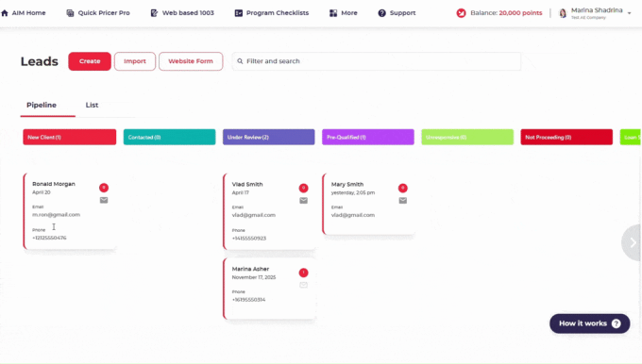Click the mail icon on Vlad Smith's card
Image resolution: width=642 pixels, height=364 pixels.
pyautogui.click(x=303, y=201)
